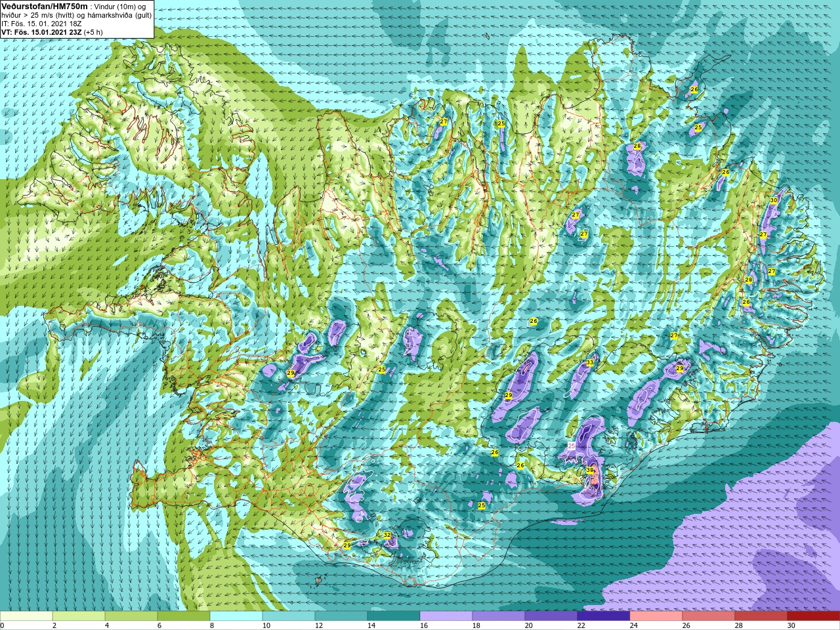This screenshot has width=840, height=630.
Task: Pick the 14–16 dark teal legend swatch
Action: [394, 616]
